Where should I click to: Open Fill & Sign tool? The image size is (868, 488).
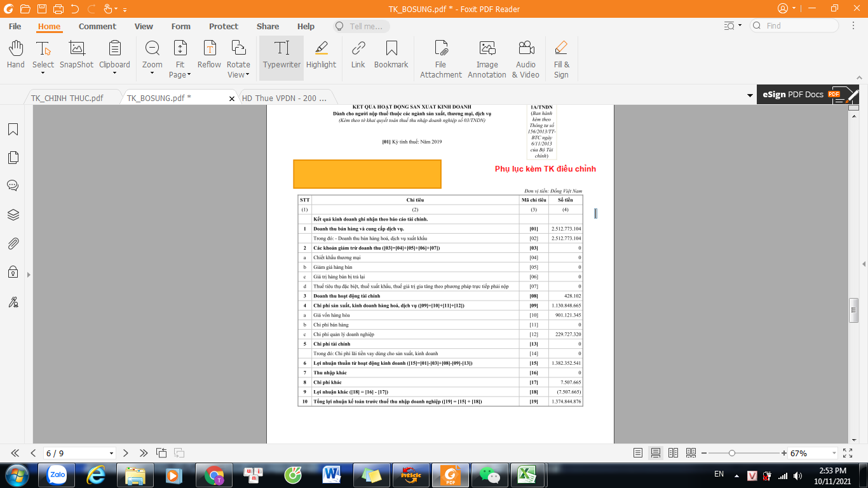561,58
